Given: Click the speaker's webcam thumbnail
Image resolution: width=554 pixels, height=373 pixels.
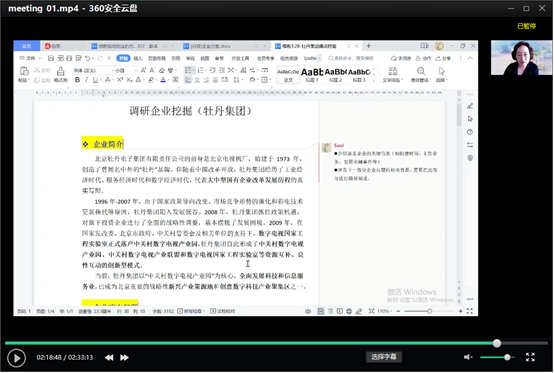Looking at the screenshot, I should point(521,58).
